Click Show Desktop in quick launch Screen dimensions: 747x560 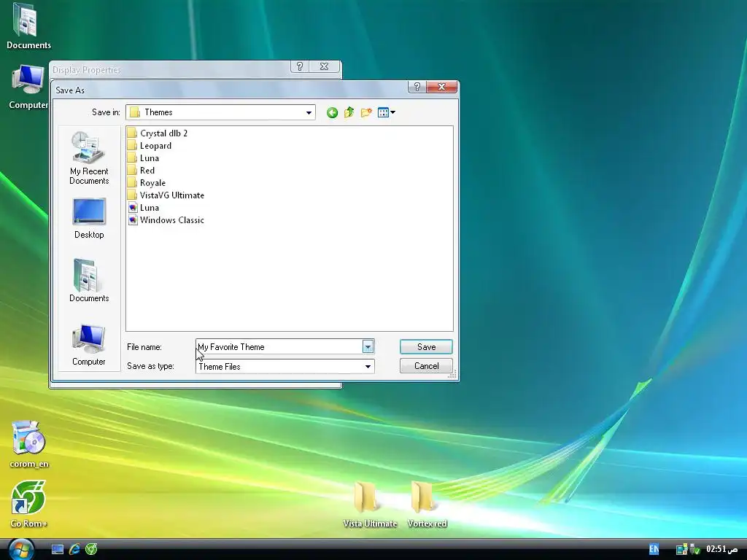(58, 550)
